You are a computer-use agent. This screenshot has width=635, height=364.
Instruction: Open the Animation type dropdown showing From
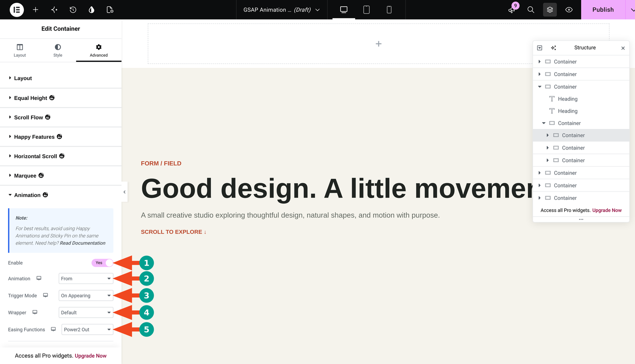(x=86, y=278)
